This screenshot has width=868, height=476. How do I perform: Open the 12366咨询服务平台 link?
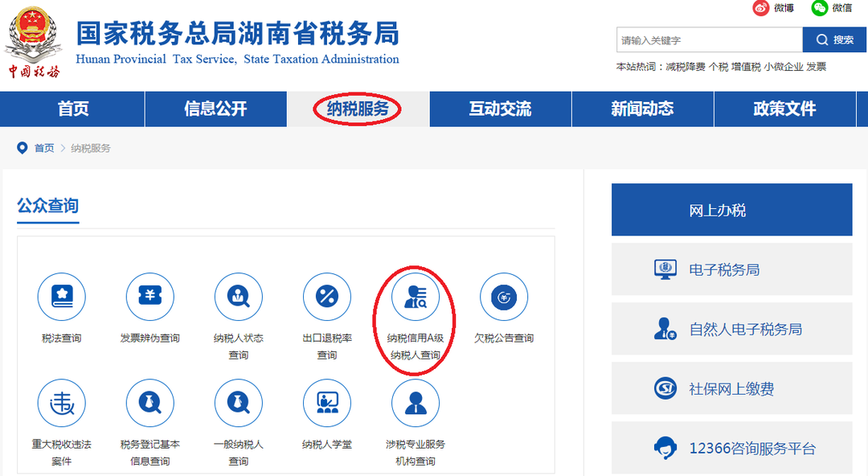point(732,448)
